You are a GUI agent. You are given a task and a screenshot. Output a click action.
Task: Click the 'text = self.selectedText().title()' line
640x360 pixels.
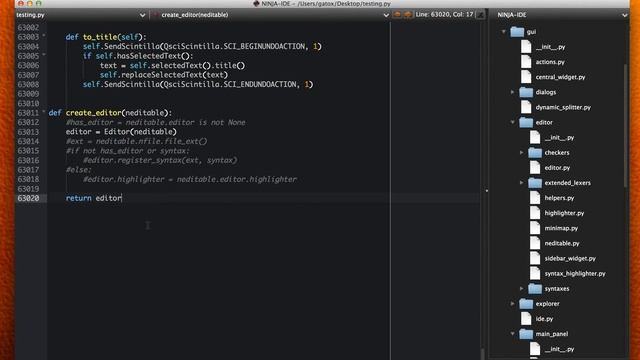[172, 65]
